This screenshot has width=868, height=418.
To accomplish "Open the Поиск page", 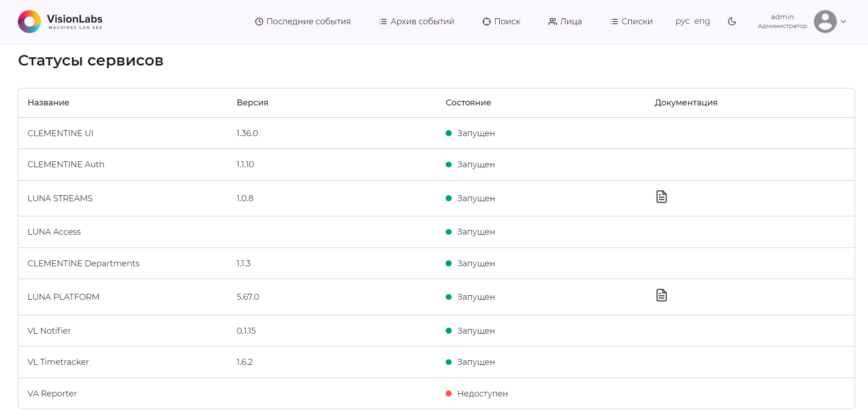I will [x=501, y=22].
